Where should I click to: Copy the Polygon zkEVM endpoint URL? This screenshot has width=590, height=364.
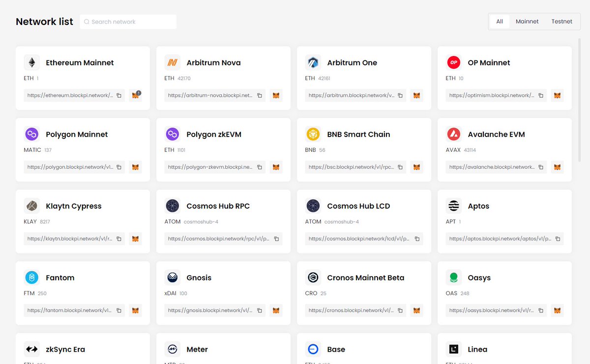coord(260,167)
